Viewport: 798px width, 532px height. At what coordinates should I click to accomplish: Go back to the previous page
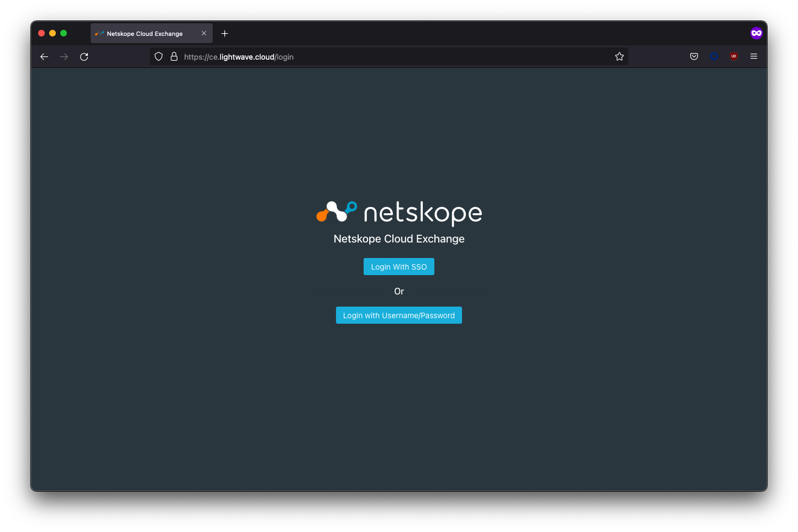44,57
